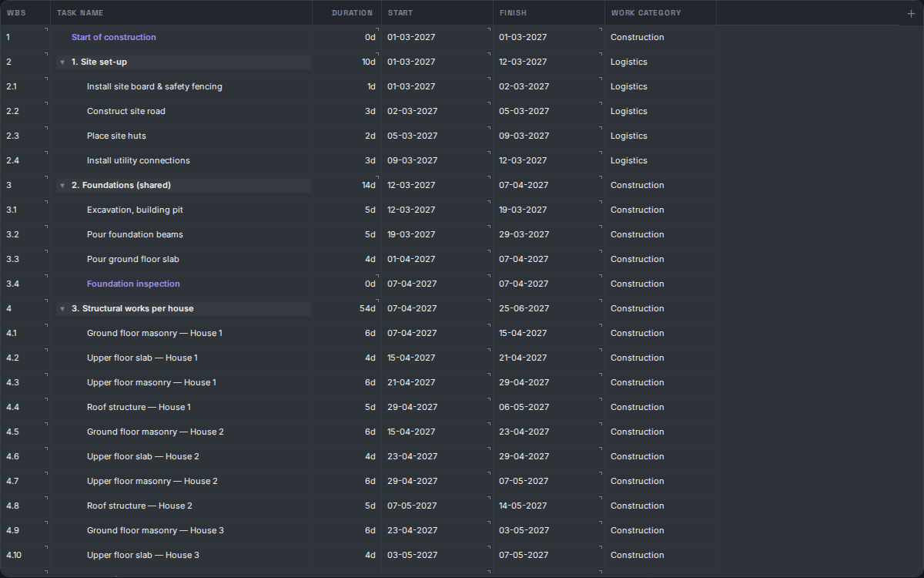This screenshot has width=924, height=578.
Task: Select the "Pour foundation beams" task name
Action: tap(135, 234)
